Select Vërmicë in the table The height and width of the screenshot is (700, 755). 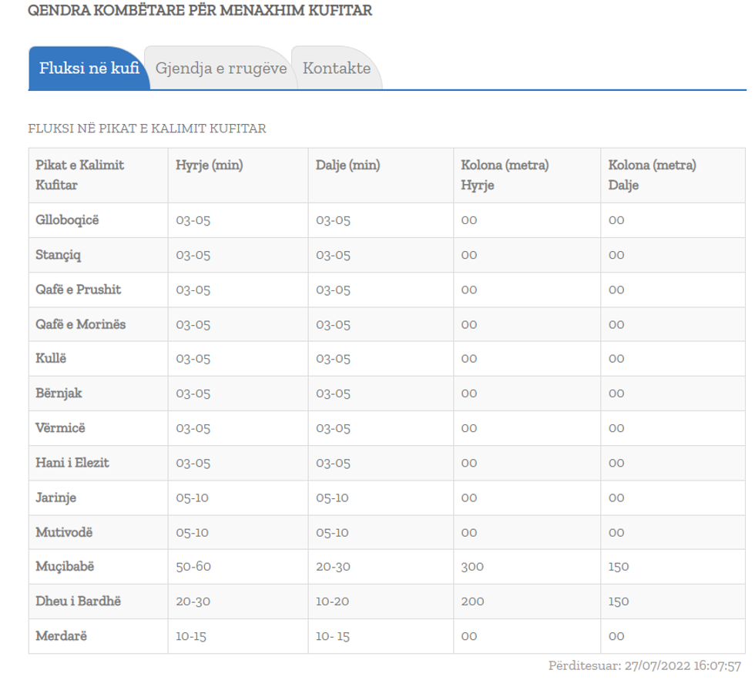[60, 428]
